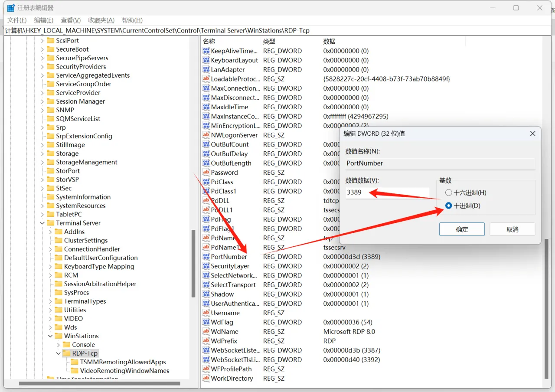Select the 十六进制(H) hexadecimal radio button

pyautogui.click(x=448, y=193)
